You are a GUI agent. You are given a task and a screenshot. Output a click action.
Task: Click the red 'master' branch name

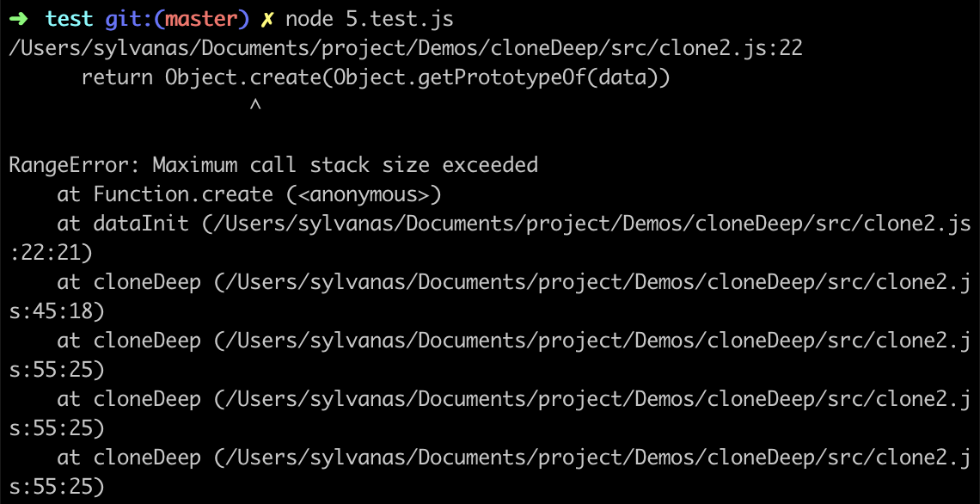click(200, 20)
